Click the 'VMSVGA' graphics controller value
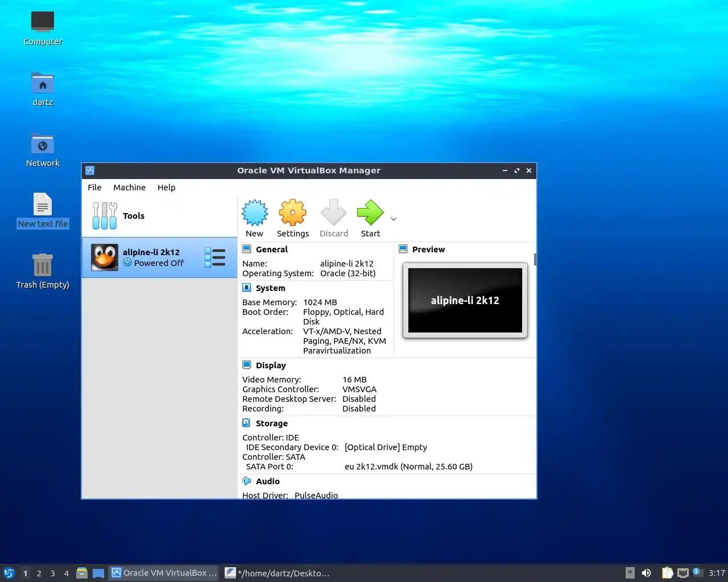 (359, 389)
